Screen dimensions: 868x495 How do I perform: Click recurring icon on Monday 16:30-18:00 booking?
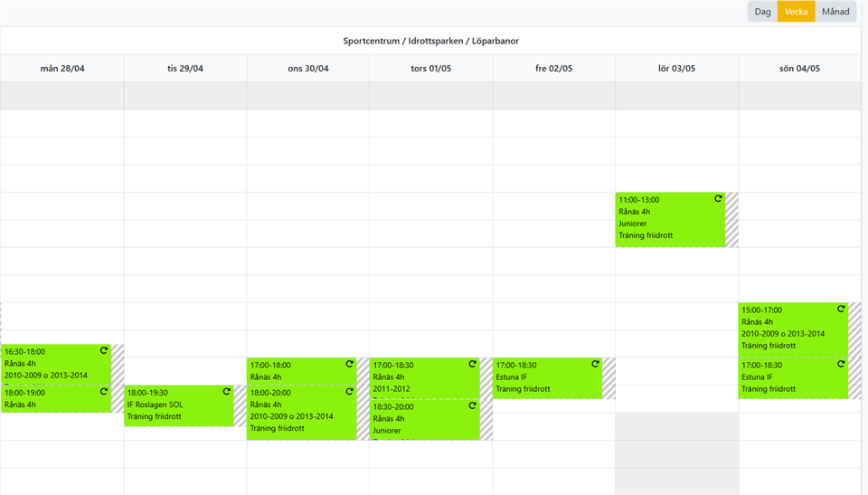(104, 350)
